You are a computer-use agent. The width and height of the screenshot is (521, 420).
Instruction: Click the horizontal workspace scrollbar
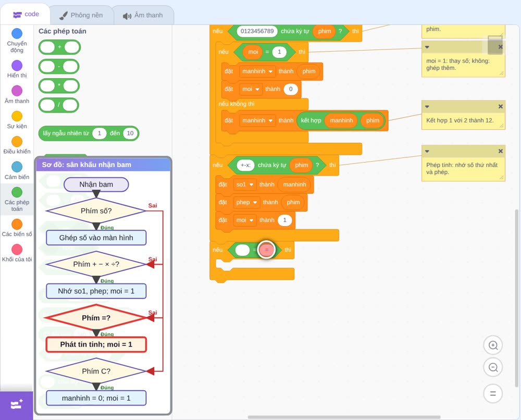pos(344,417)
